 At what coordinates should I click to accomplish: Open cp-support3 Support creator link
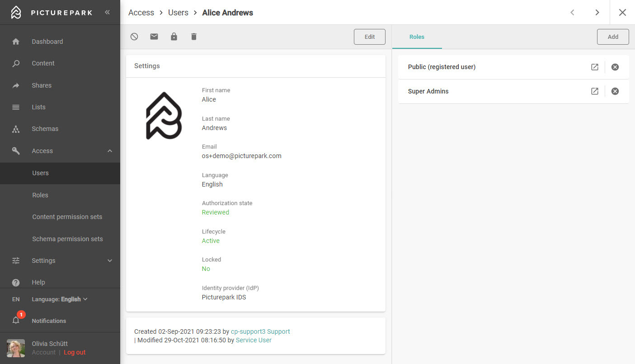click(x=260, y=331)
